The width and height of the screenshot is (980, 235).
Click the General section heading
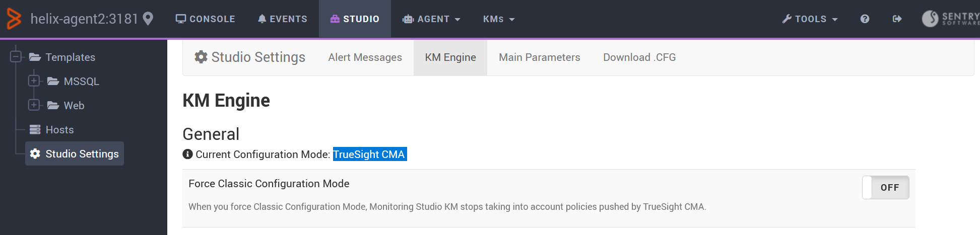(x=211, y=134)
